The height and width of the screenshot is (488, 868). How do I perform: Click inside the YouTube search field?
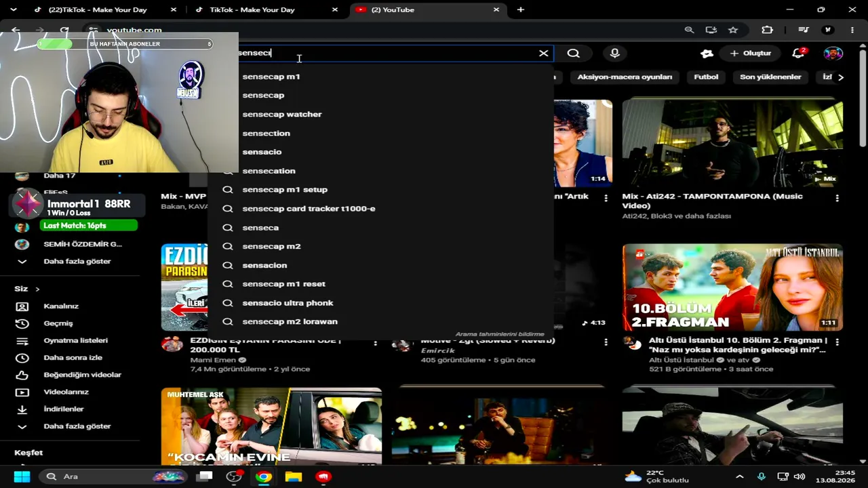click(x=387, y=53)
